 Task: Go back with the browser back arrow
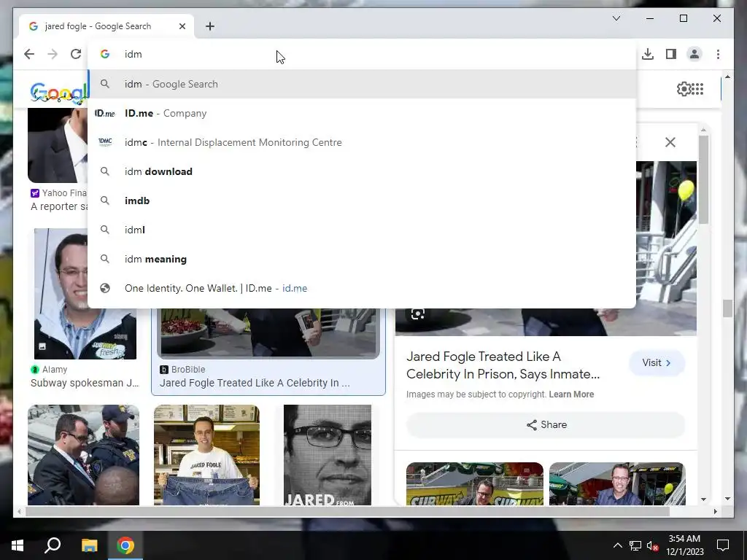coord(29,54)
